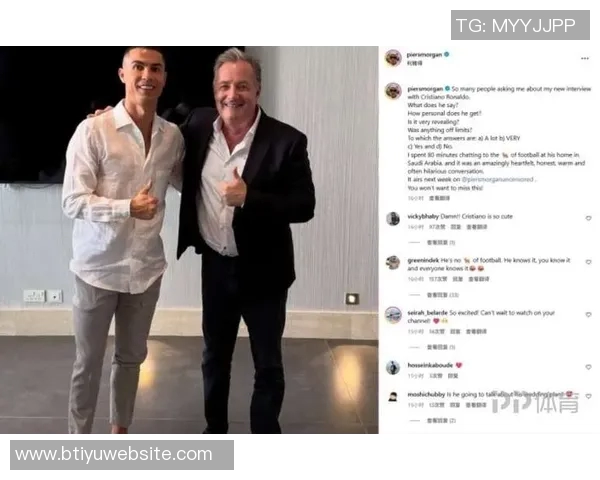The image size is (600, 480).
Task: Like vickybhaby's comment with the heart
Action: [589, 218]
